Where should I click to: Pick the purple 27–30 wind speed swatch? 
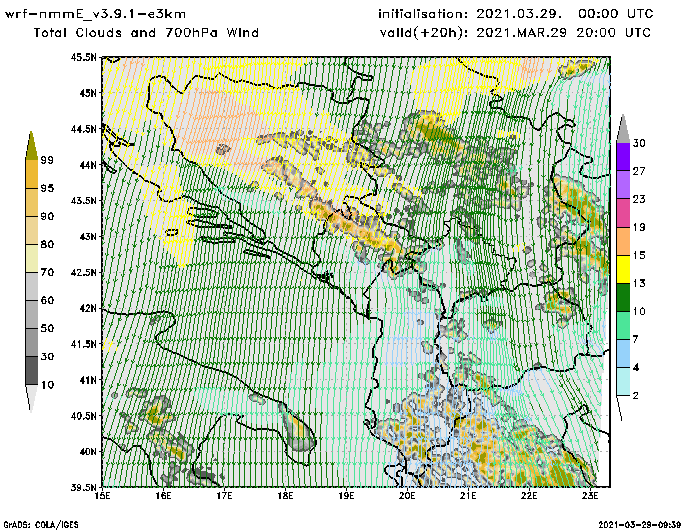(x=623, y=157)
